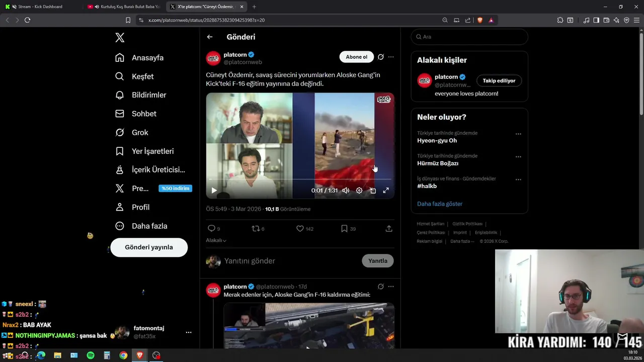The height and width of the screenshot is (362, 644).
Task: Open Spotify from taskbar
Action: (91, 355)
